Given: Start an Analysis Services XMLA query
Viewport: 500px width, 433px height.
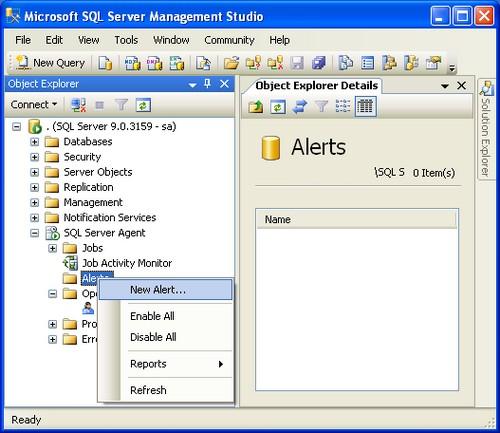Looking at the screenshot, I should click(177, 63).
